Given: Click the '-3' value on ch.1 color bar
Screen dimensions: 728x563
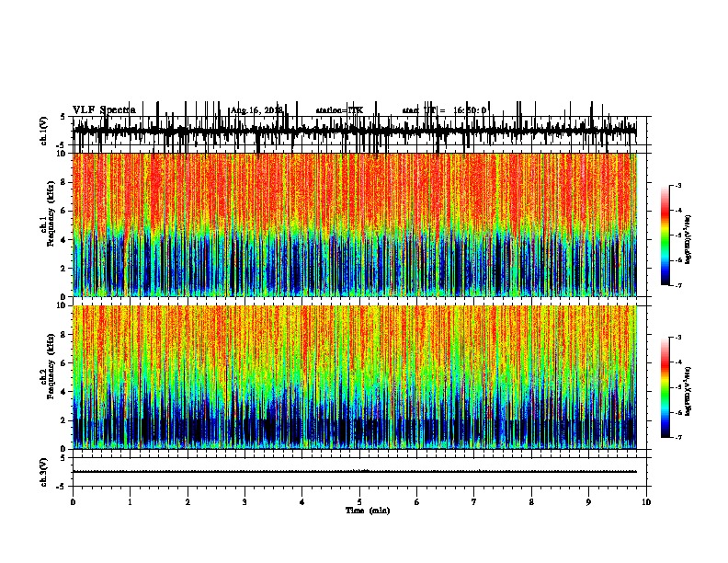Looking at the screenshot, I should (677, 185).
